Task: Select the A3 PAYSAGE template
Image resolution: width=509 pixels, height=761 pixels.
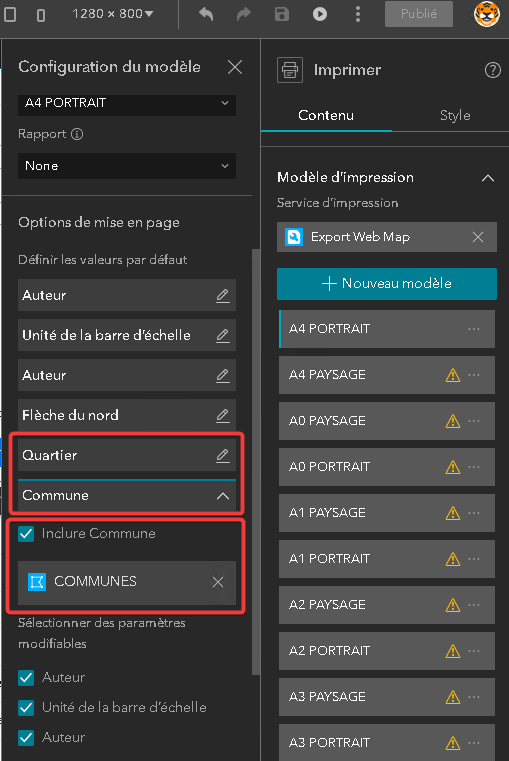Action: click(387, 696)
